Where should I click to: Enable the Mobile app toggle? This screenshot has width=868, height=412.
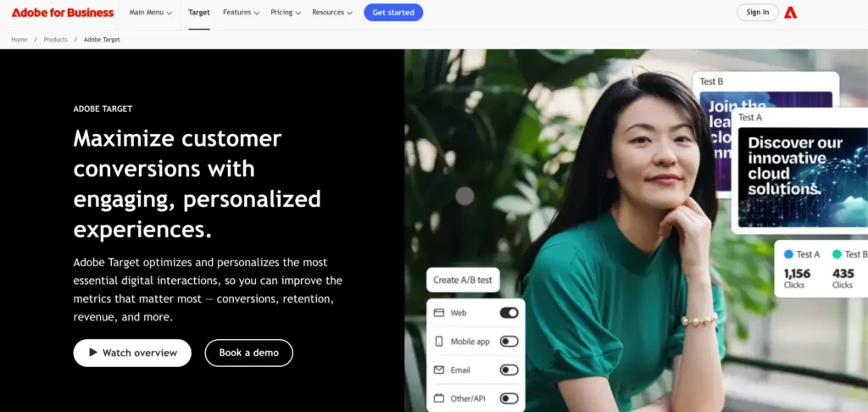509,342
